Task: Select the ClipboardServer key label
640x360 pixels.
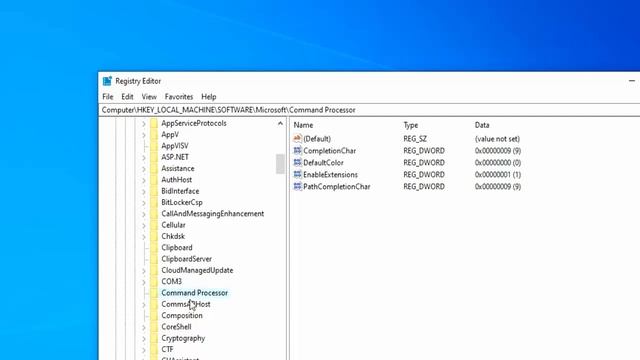Action: [187, 259]
